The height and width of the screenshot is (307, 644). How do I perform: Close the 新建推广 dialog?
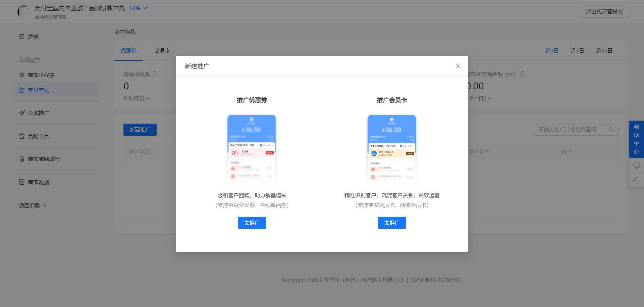[x=458, y=66]
